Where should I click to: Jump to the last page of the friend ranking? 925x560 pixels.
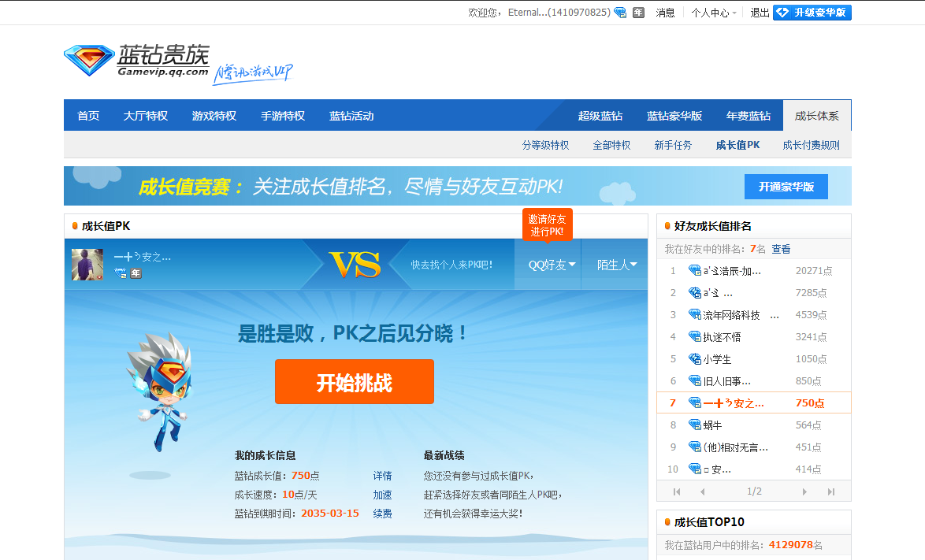(830, 491)
